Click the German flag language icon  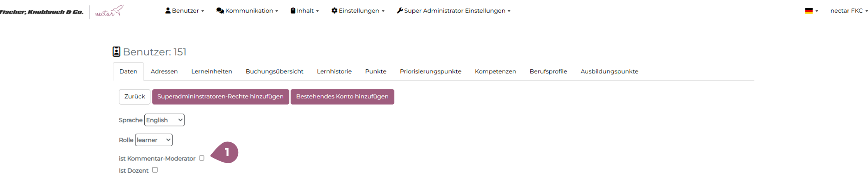coord(808,11)
